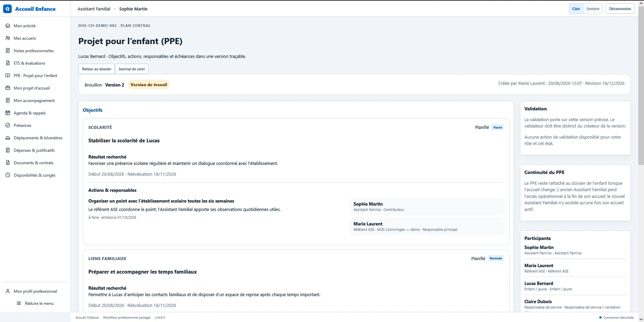Click the Objectifs section heading
This screenshot has width=644, height=322.
pyautogui.click(x=92, y=110)
